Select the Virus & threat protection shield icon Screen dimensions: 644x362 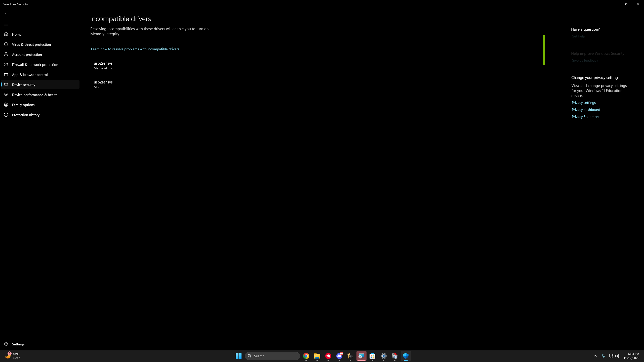6,44
